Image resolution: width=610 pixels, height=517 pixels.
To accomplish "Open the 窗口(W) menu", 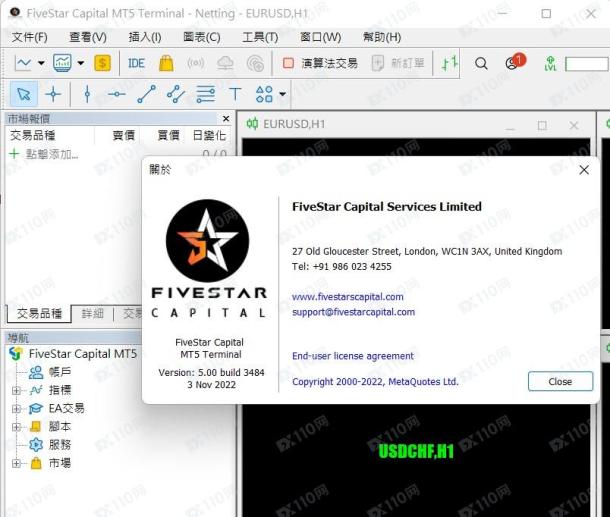I will click(x=321, y=37).
